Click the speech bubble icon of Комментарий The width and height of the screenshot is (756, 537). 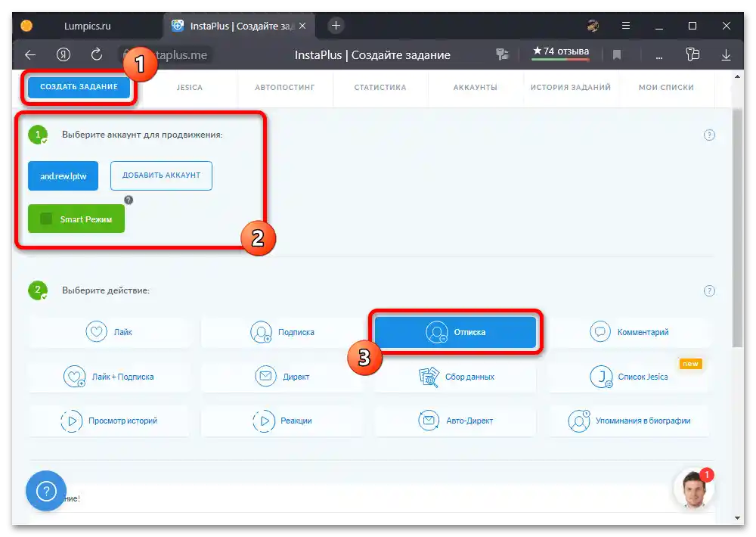(600, 331)
